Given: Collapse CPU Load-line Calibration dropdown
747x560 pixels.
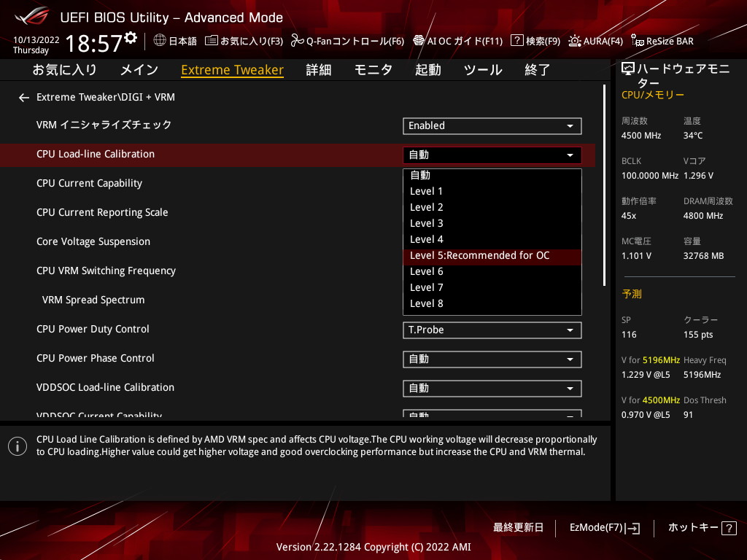Looking at the screenshot, I should click(492, 155).
